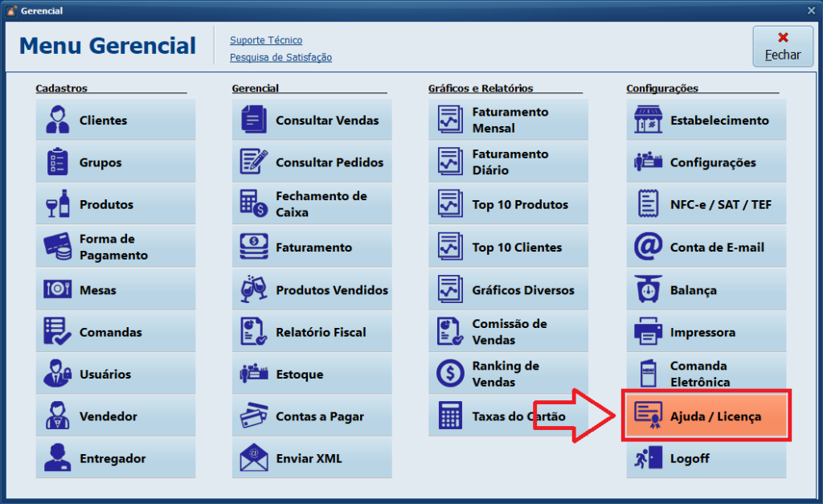Click the Enviar XML envelope icon
This screenshot has height=504, width=823.
pos(254,458)
